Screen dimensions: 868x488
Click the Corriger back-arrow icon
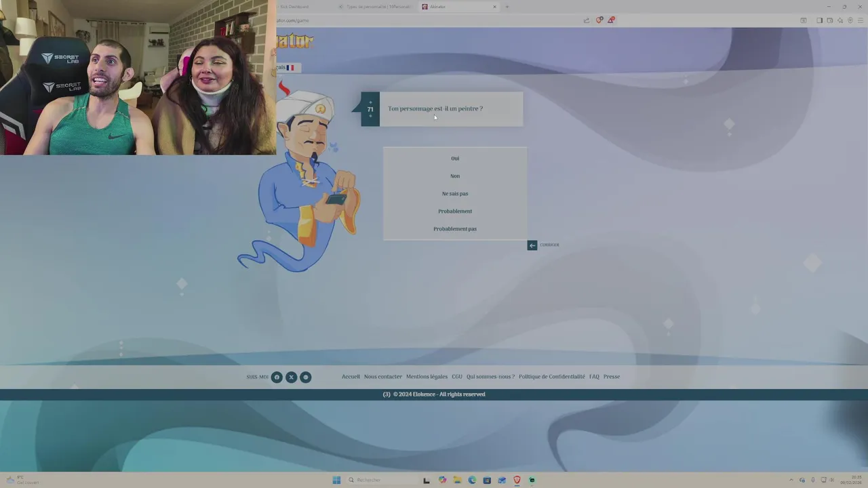coord(532,245)
